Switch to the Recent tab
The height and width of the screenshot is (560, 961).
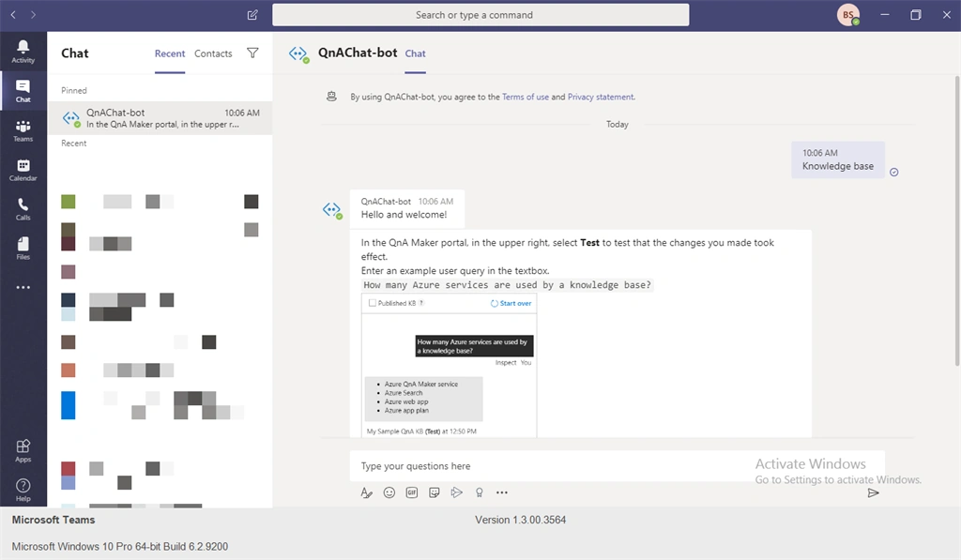(x=170, y=53)
